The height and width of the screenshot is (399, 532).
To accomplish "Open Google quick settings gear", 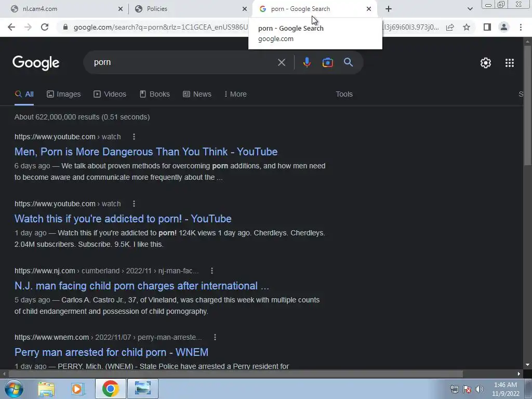I will click(486, 63).
